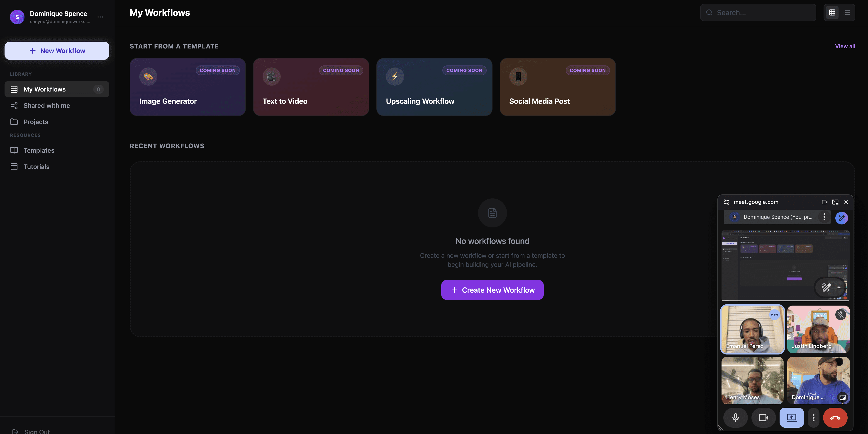
Task: Switch to grid view layout
Action: pyautogui.click(x=832, y=12)
